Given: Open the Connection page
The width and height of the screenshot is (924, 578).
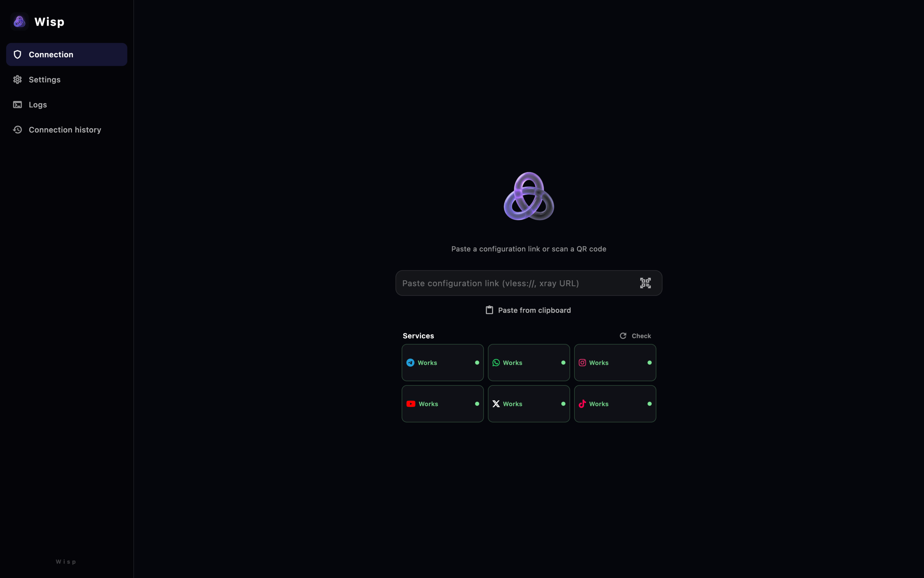Looking at the screenshot, I should tap(66, 54).
